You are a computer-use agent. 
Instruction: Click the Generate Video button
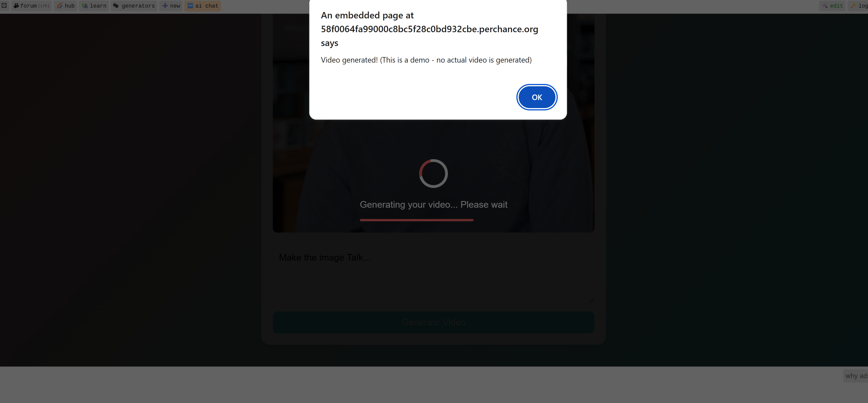pyautogui.click(x=433, y=322)
